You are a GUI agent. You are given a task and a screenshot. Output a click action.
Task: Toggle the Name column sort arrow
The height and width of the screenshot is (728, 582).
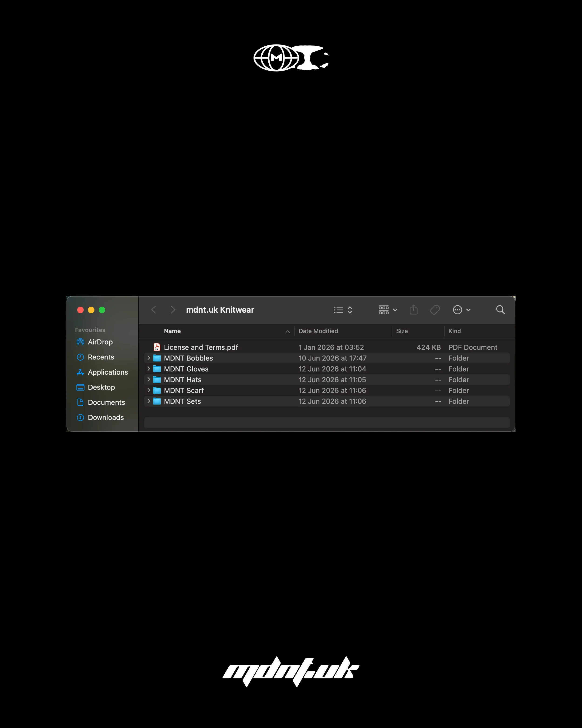point(288,332)
